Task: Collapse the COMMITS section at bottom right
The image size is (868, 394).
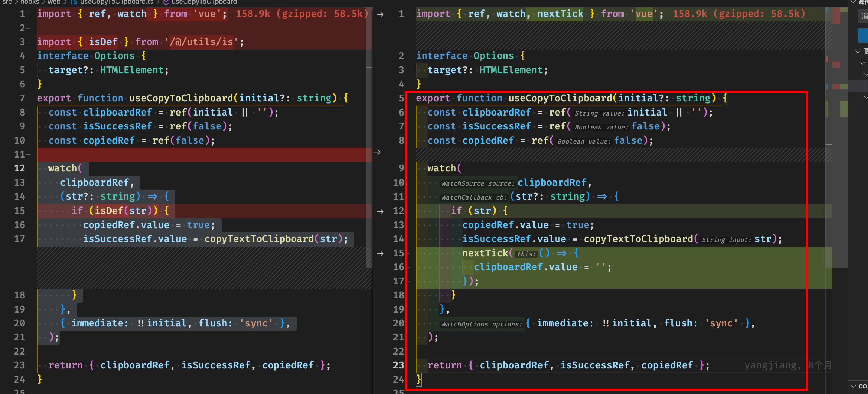Action: (853, 385)
